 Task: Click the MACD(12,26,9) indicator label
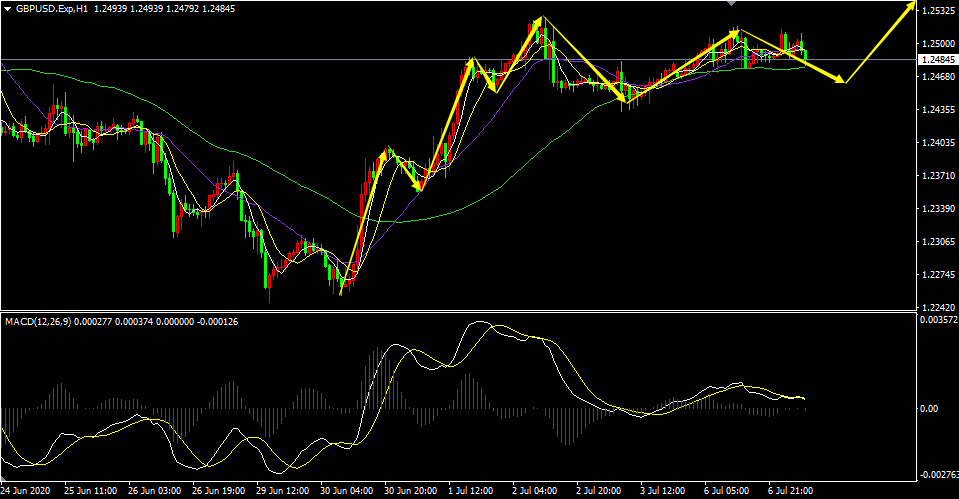pyautogui.click(x=38, y=322)
